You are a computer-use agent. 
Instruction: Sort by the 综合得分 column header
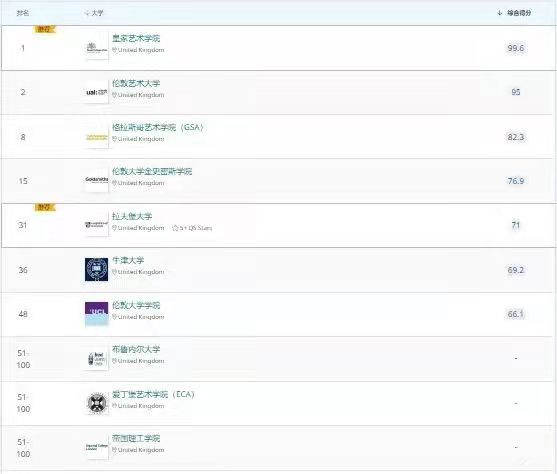(x=514, y=13)
